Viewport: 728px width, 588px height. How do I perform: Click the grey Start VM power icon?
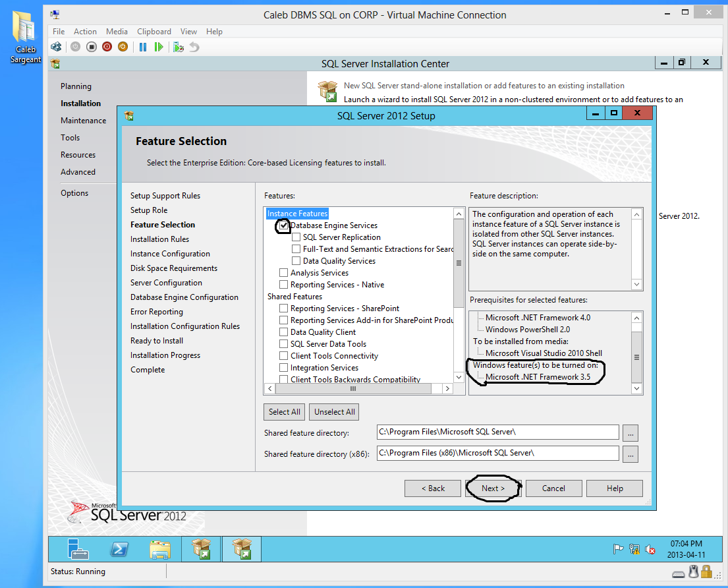click(75, 47)
